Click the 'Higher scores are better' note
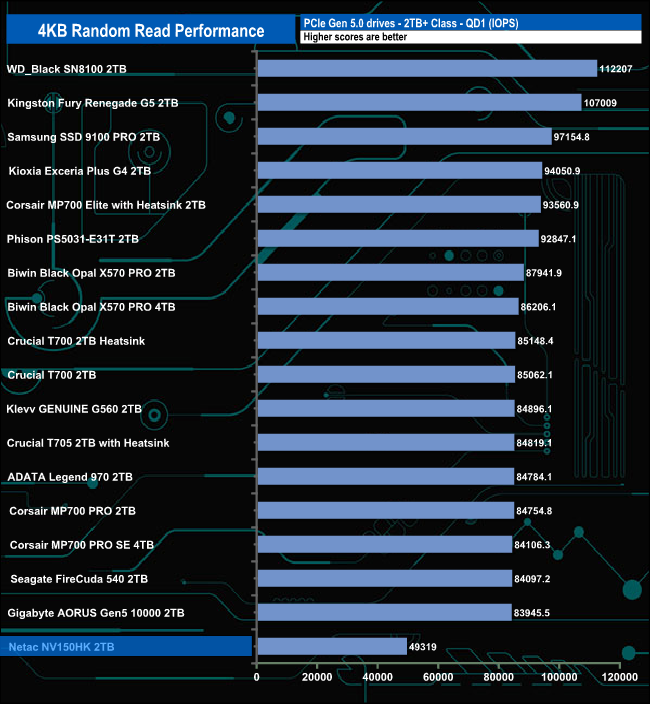This screenshot has height=704, width=650. click(355, 37)
